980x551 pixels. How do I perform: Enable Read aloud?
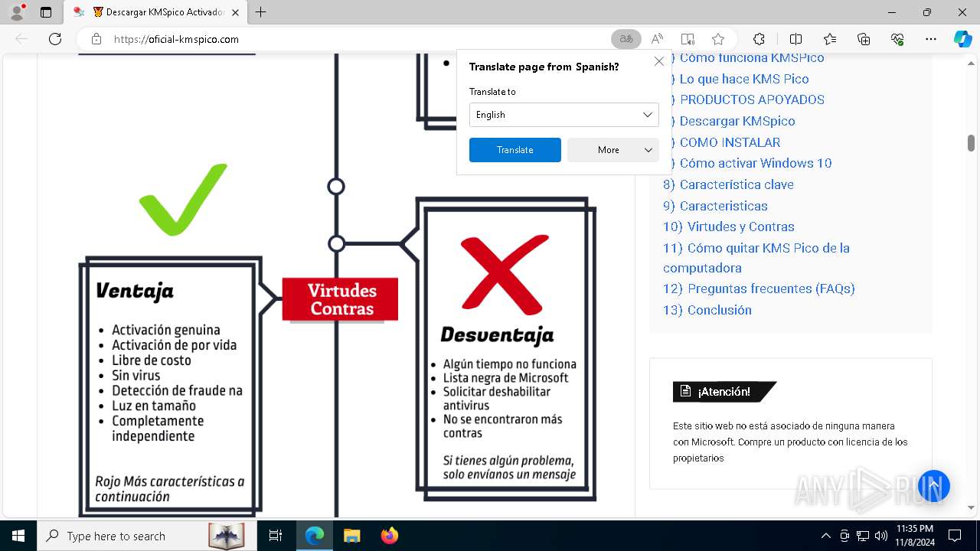point(657,39)
